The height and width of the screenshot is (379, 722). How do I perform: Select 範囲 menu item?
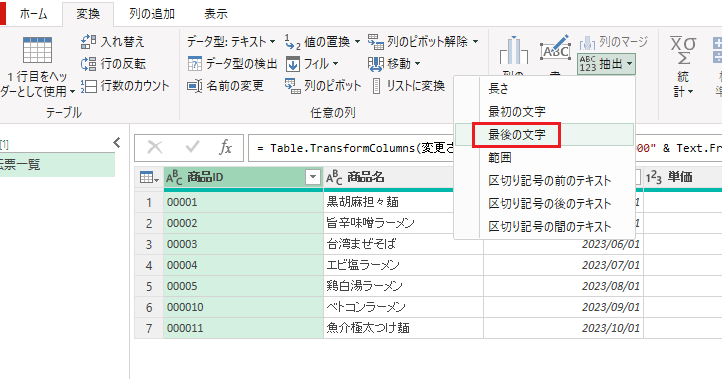tap(544, 157)
